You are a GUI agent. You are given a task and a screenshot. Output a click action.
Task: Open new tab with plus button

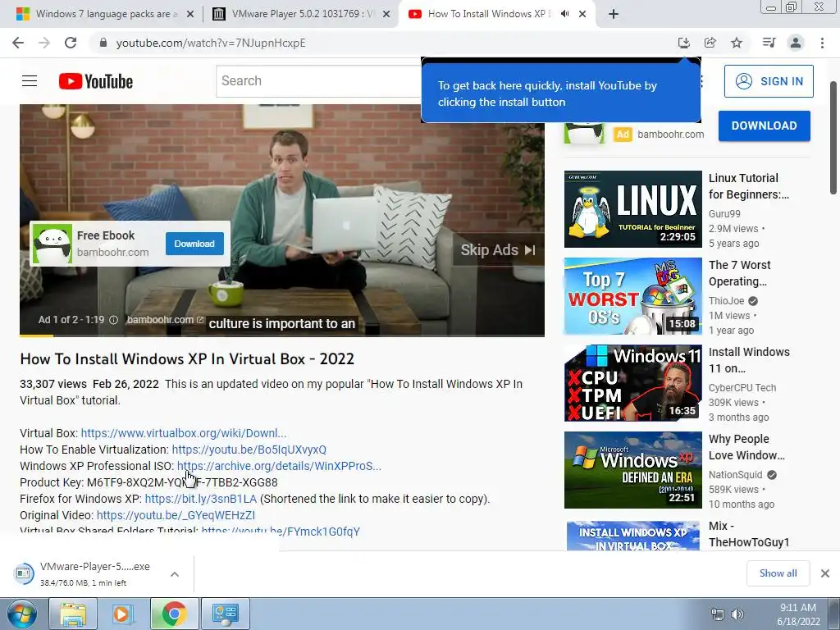(614, 14)
